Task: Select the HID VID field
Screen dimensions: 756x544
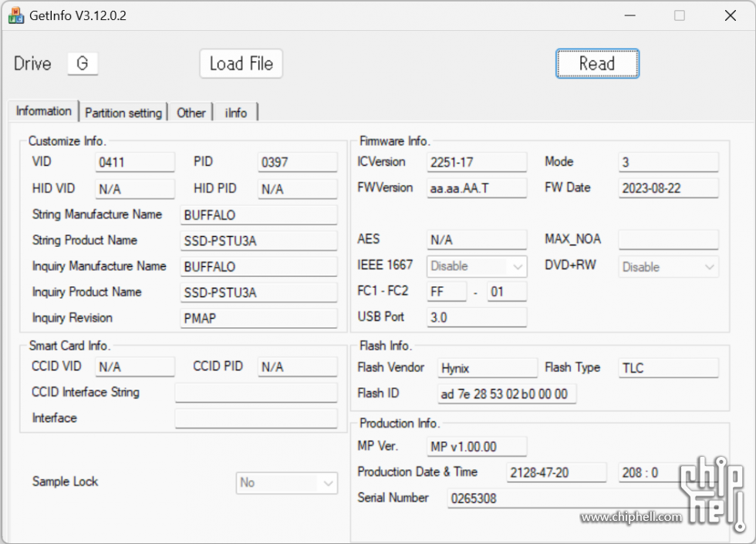Action: (x=135, y=189)
